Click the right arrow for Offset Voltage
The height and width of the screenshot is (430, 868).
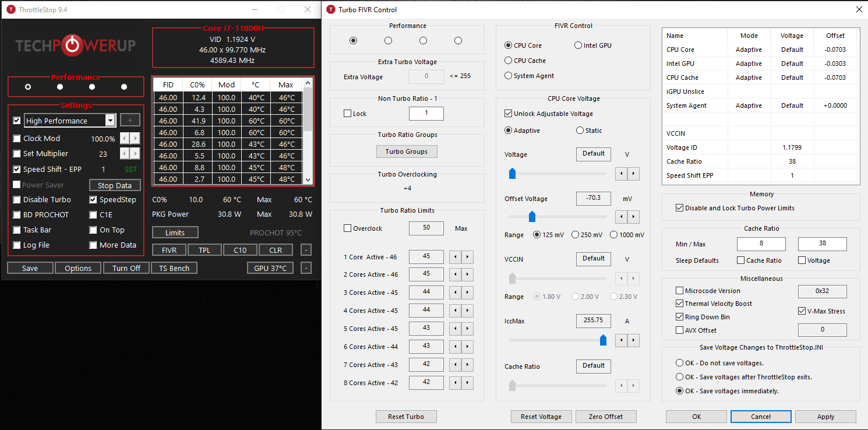tap(634, 217)
